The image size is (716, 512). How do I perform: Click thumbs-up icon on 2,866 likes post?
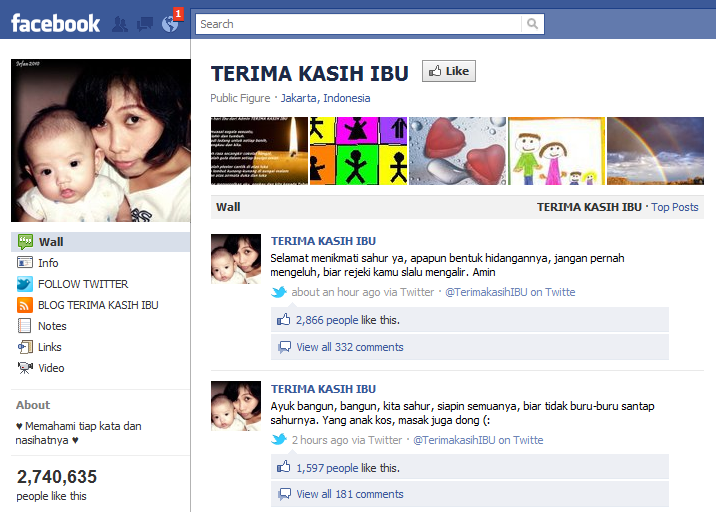[x=284, y=320]
